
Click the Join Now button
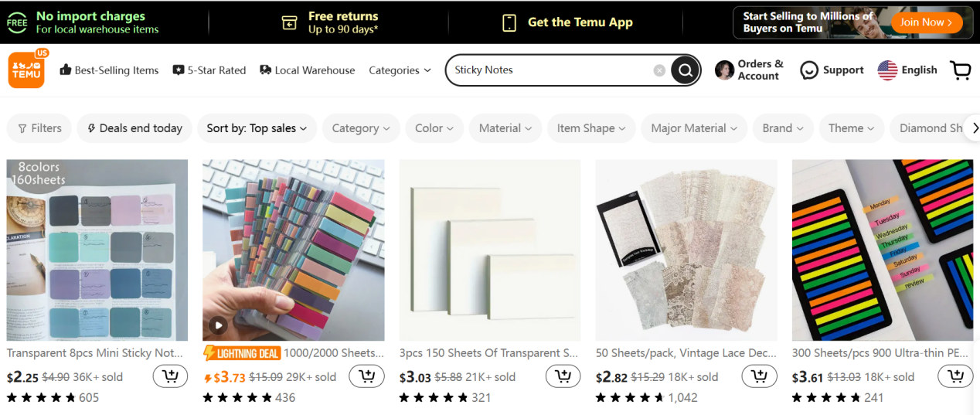point(926,22)
